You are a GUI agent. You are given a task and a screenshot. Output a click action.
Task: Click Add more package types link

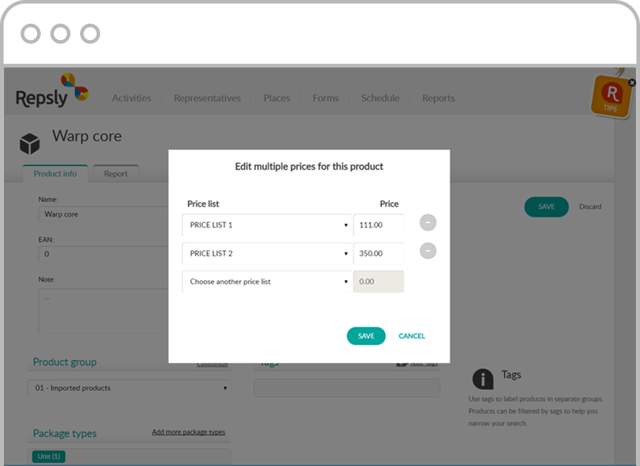pos(189,432)
